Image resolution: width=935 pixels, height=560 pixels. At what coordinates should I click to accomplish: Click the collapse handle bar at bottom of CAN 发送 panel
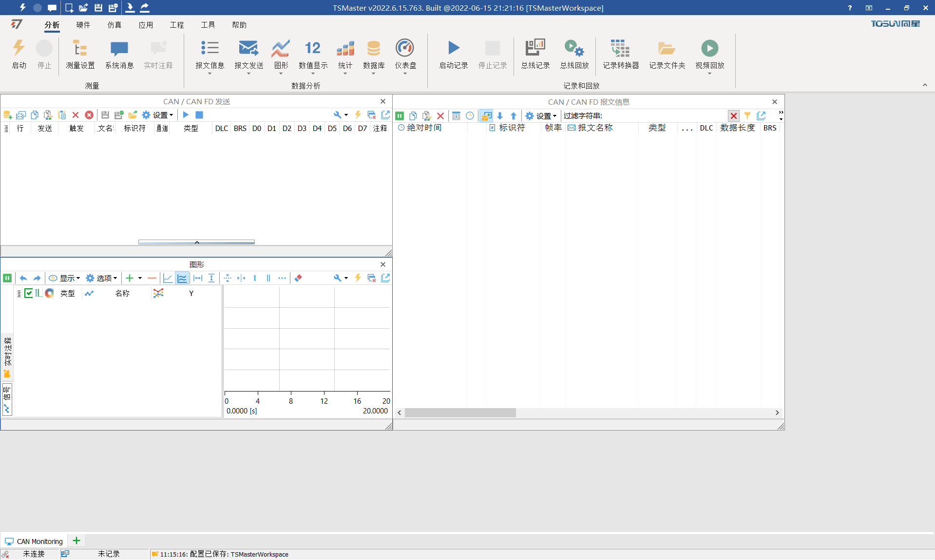(196, 242)
